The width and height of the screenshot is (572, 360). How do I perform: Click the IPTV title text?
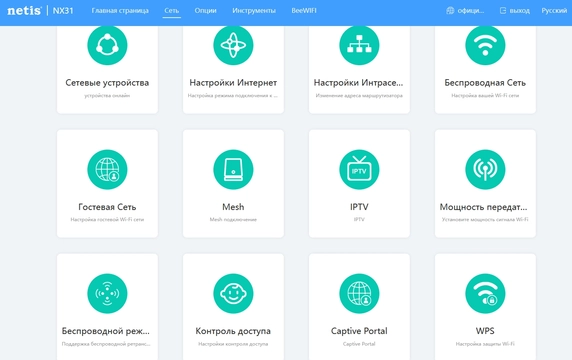click(359, 207)
